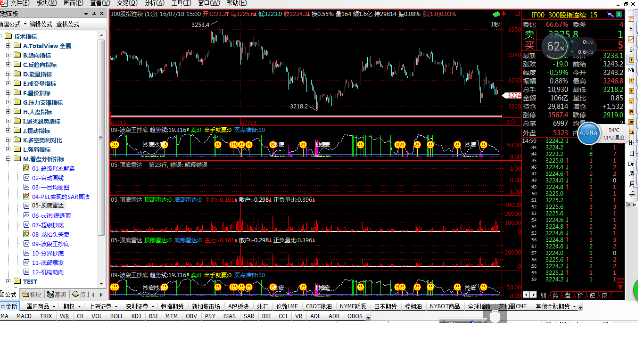
Task: Click the tick list's red down-scroll arrow
Action: [x=620, y=287]
